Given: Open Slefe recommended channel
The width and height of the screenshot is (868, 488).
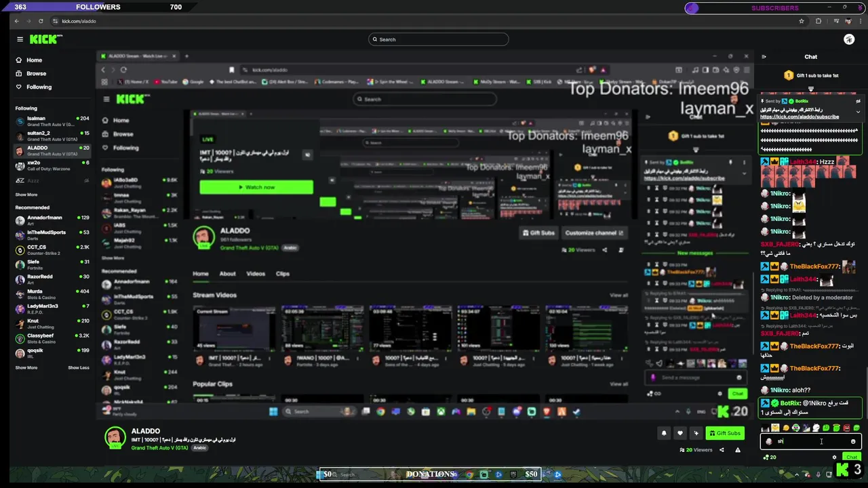Looking at the screenshot, I should pos(53,264).
